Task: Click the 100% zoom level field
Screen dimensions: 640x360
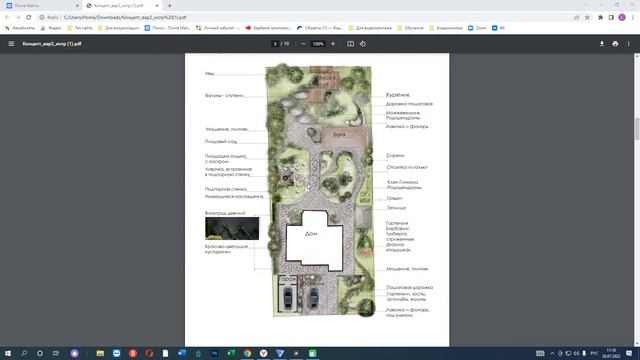Action: click(318, 44)
